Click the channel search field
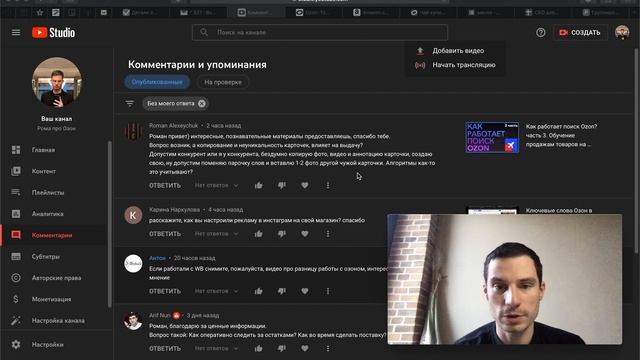 point(320,33)
